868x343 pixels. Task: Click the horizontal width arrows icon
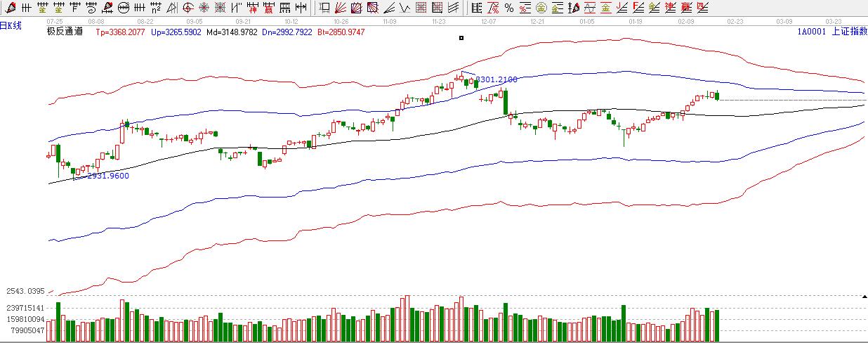[301, 8]
